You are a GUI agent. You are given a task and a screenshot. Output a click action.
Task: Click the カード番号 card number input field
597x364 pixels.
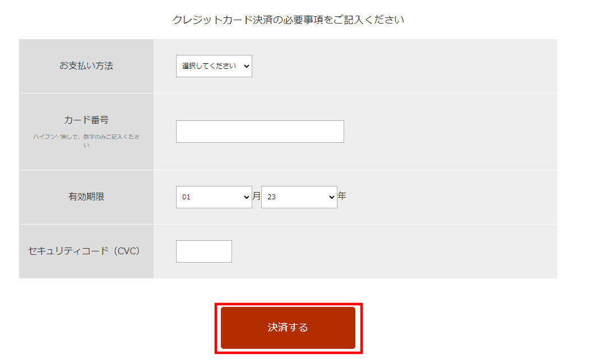260,132
